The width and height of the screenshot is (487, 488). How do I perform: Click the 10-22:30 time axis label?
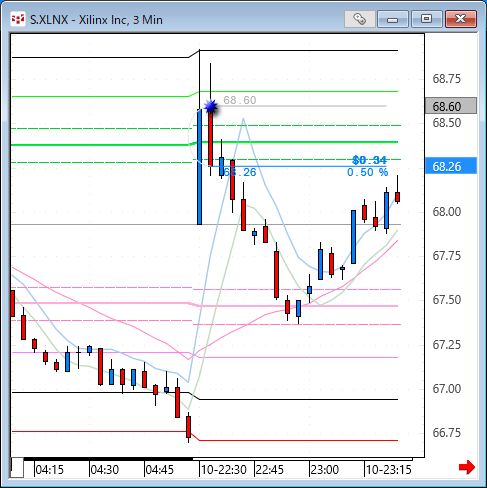tap(224, 470)
